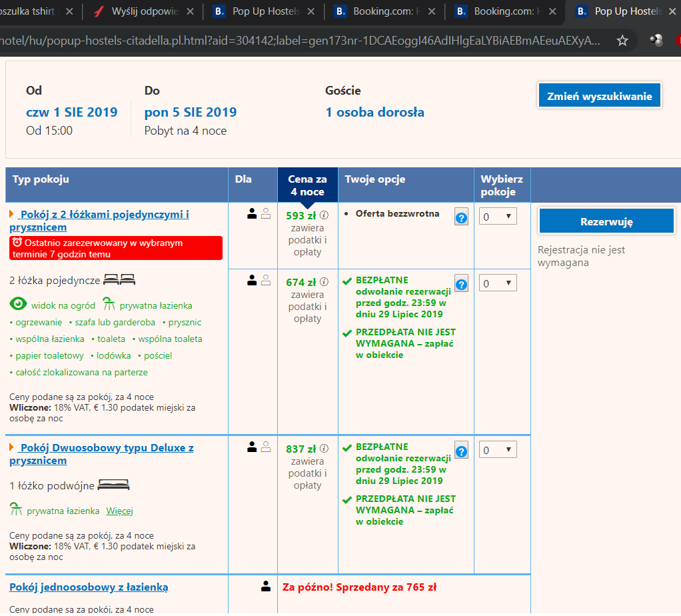Click Rejestracja nie jest wymagana text
Screen dimensions: 681x616
[x=581, y=256]
